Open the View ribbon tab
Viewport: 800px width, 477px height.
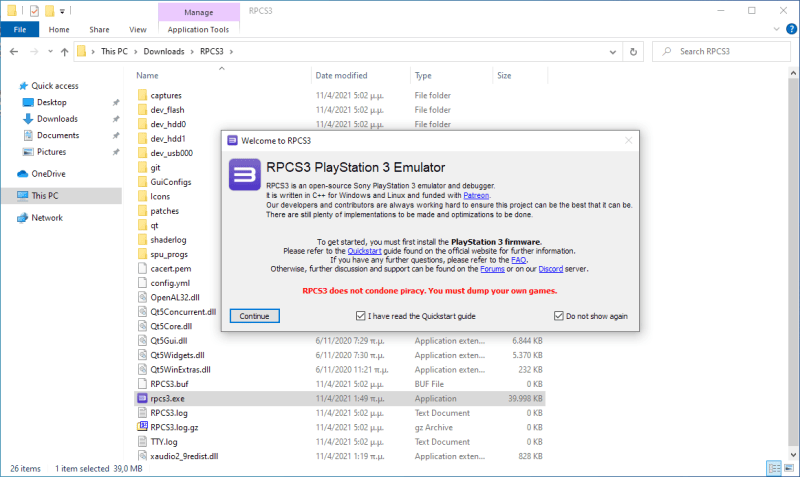point(138,30)
